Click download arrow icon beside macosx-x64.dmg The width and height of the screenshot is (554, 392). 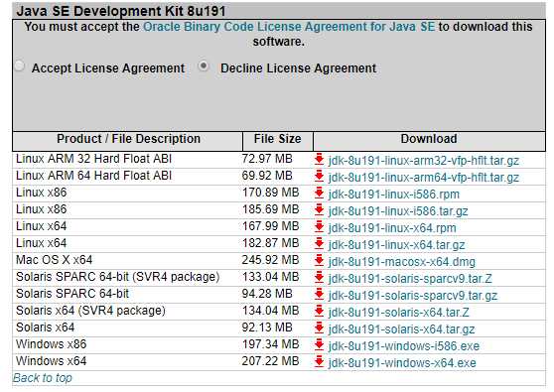(319, 261)
